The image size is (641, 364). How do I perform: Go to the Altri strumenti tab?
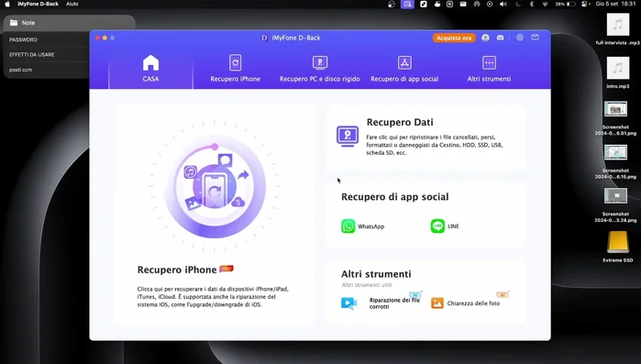(489, 69)
